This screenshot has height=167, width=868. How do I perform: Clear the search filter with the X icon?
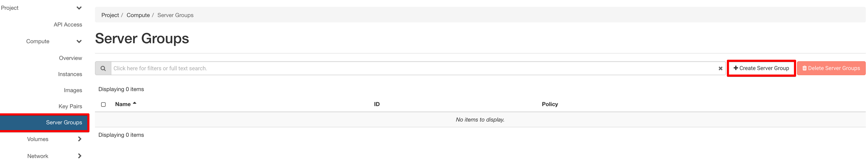[x=720, y=69]
